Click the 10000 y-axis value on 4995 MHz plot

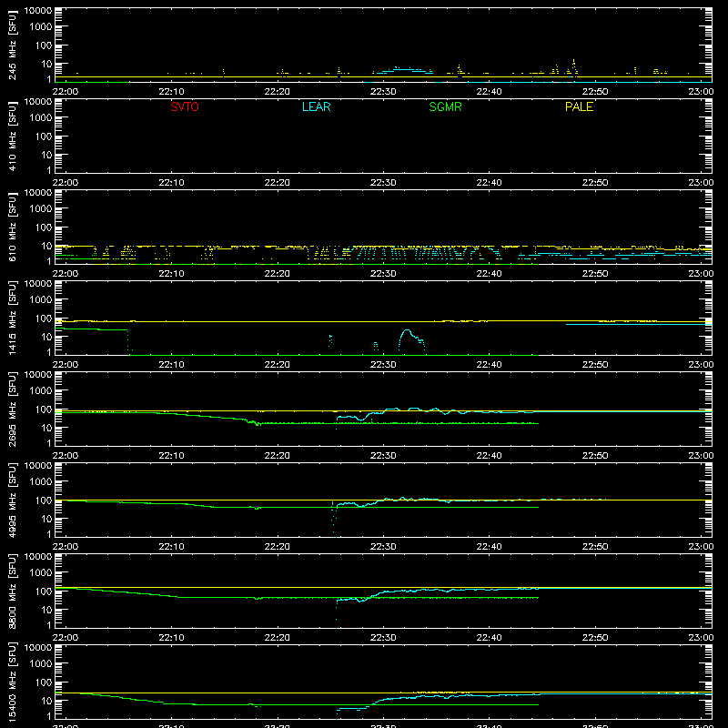coord(38,466)
